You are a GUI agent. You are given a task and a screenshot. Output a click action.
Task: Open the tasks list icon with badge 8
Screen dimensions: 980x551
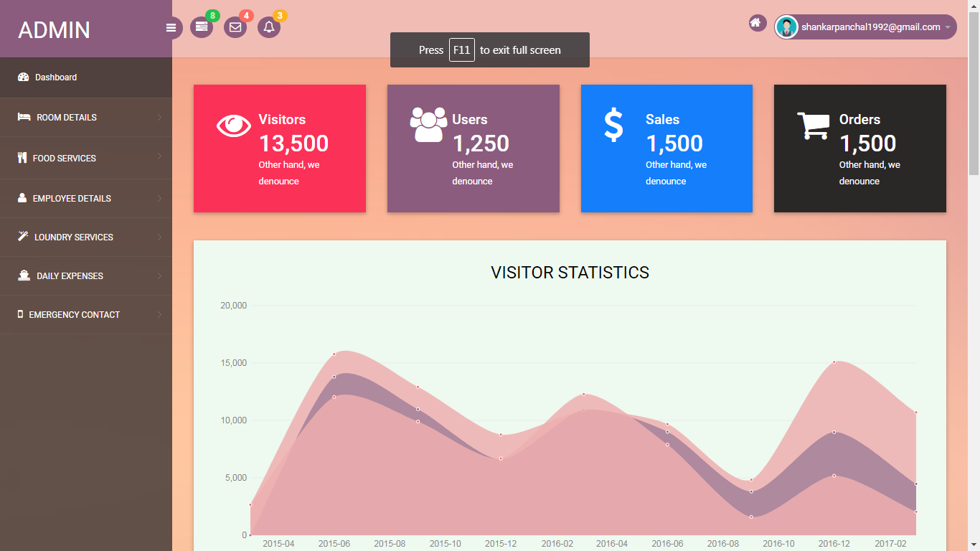click(x=202, y=27)
